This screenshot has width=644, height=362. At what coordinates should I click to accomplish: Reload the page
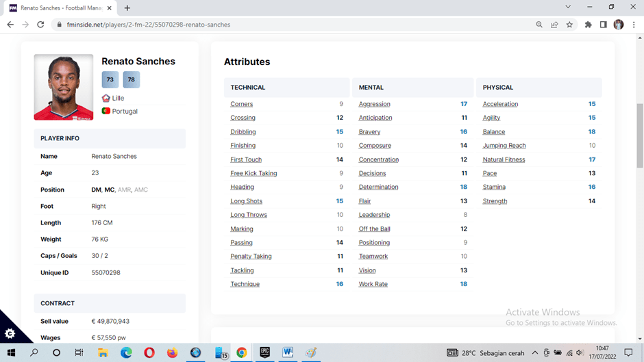click(40, 25)
